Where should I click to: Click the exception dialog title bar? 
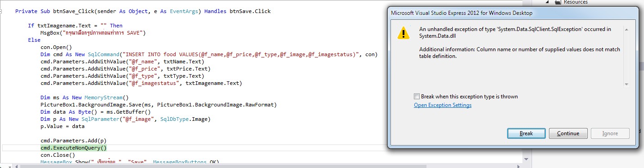pos(513,13)
